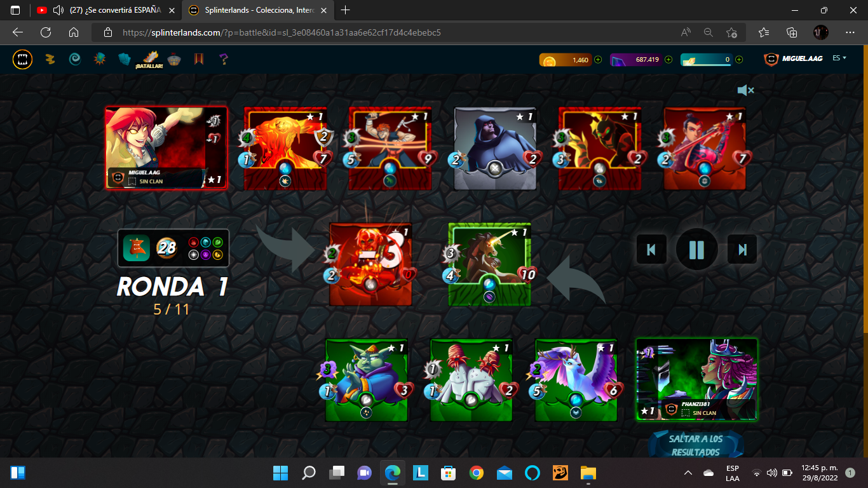Open the shop burst icon with the plus sign
Screen dimensions: 868x488
click(100, 59)
